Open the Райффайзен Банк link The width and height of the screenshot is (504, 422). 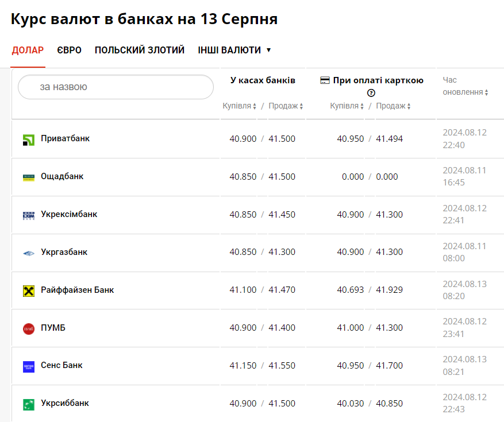[77, 290]
